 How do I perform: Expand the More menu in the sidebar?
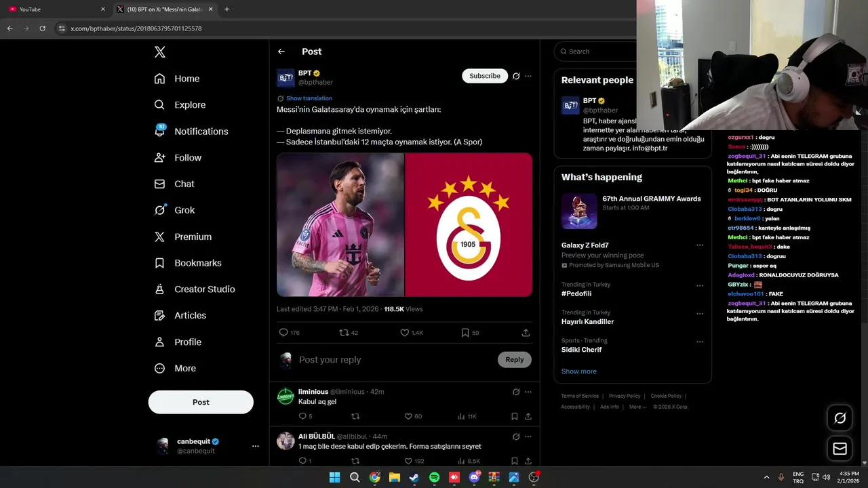point(175,369)
